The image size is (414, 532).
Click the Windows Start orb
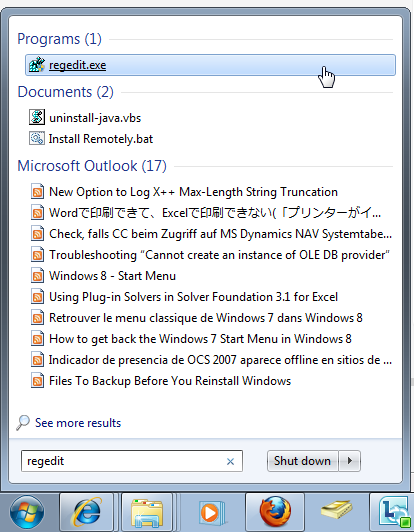pos(27,512)
